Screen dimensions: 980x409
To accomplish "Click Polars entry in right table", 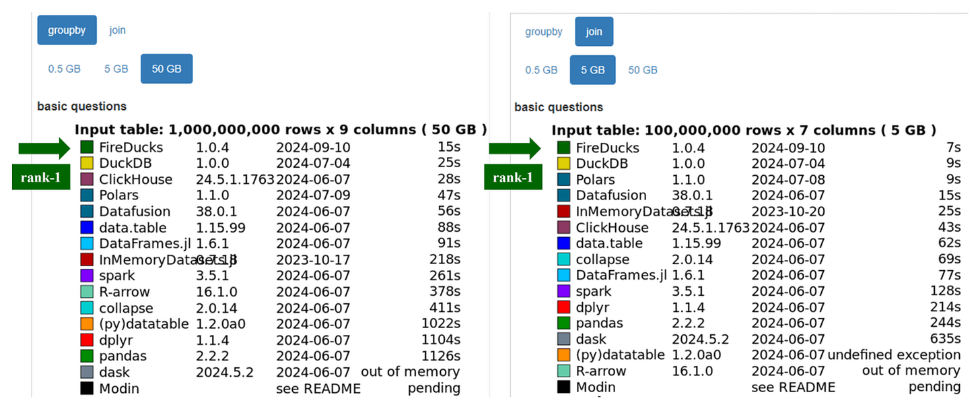I will pos(595,179).
